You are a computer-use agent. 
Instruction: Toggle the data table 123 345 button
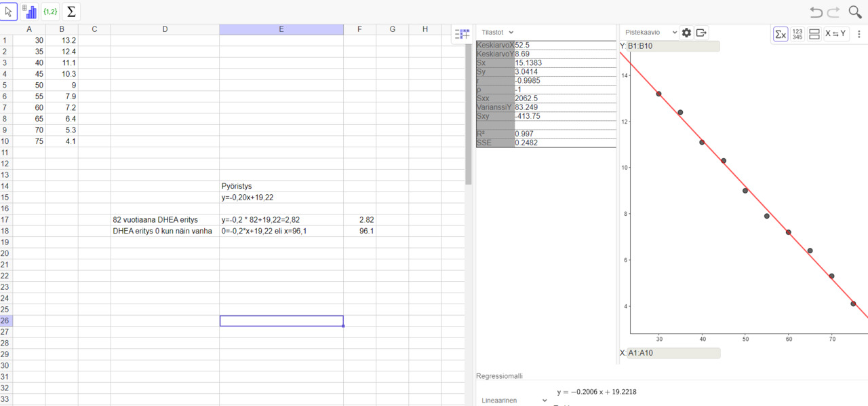point(797,33)
